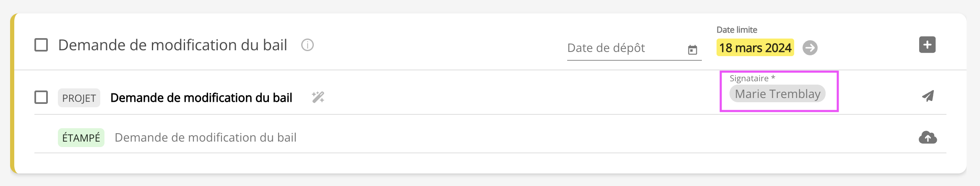The width and height of the screenshot is (980, 186).
Task: Check the box in the PROJET row
Action: pyautogui.click(x=41, y=97)
